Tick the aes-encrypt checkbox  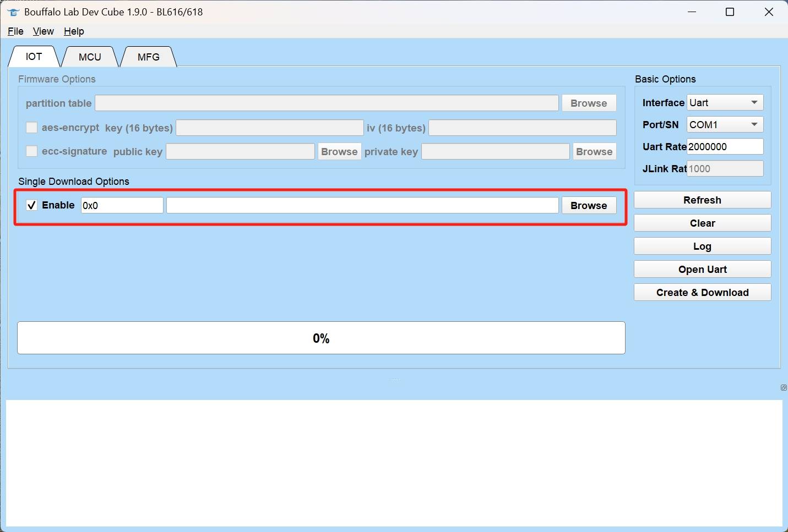pyautogui.click(x=32, y=128)
